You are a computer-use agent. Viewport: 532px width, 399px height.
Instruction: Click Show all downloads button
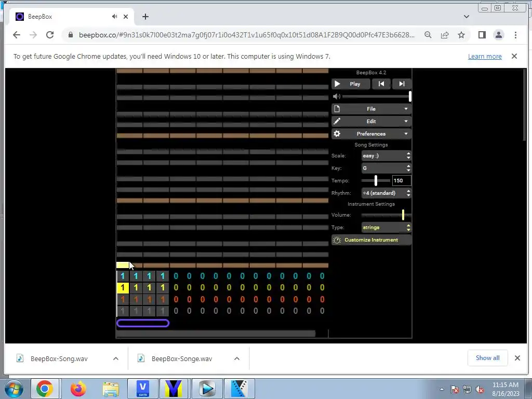(487, 358)
